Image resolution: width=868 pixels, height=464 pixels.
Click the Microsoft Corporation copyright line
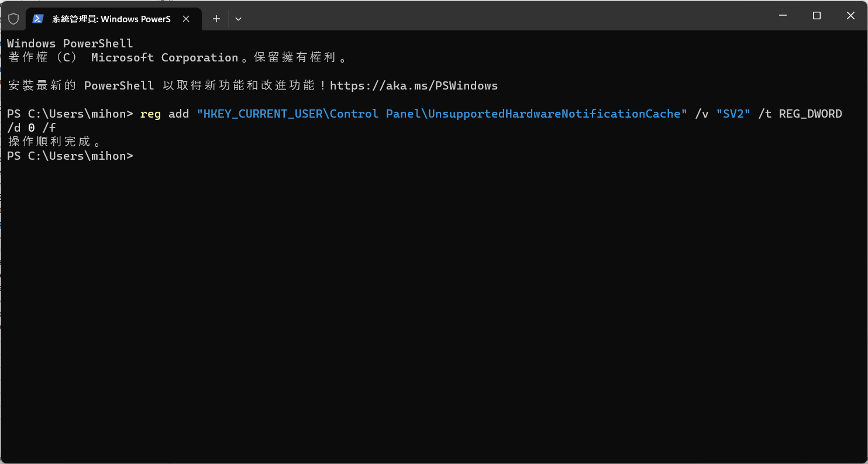pos(178,58)
